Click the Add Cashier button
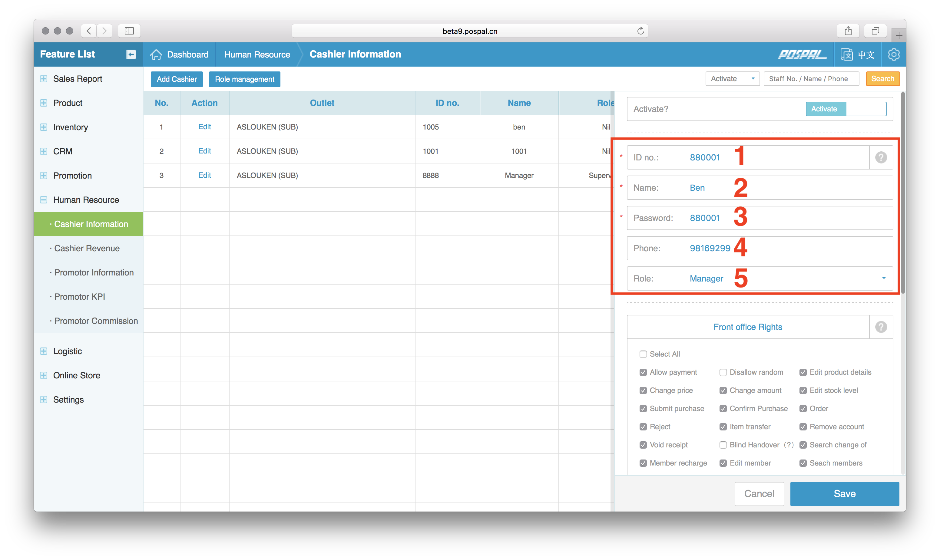The width and height of the screenshot is (940, 560). click(x=177, y=79)
